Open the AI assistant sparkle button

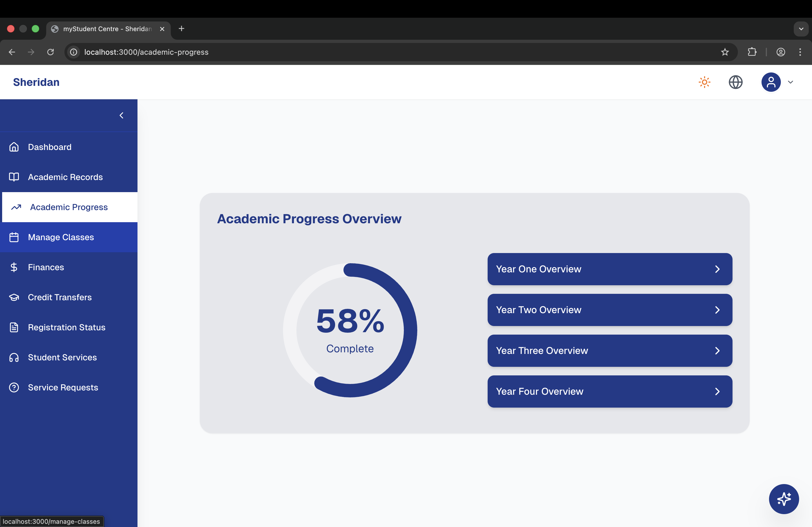point(784,499)
